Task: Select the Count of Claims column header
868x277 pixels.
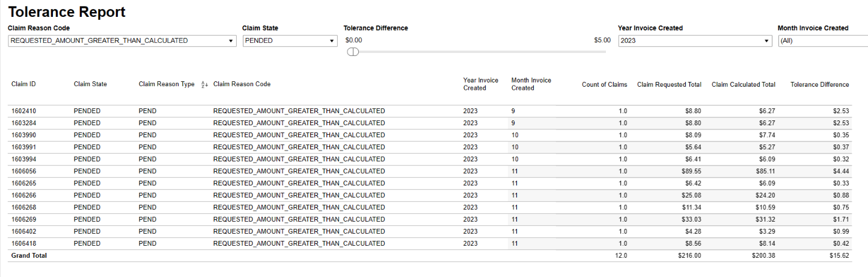Action: tap(604, 85)
